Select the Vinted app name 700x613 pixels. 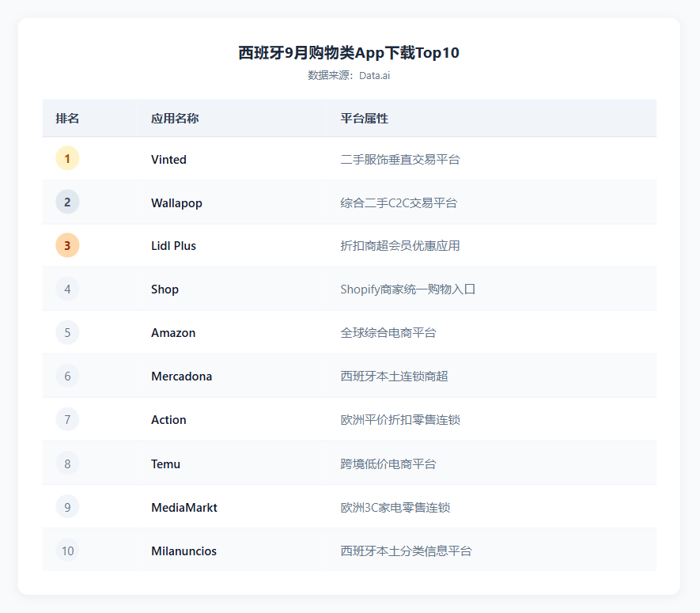click(x=168, y=160)
